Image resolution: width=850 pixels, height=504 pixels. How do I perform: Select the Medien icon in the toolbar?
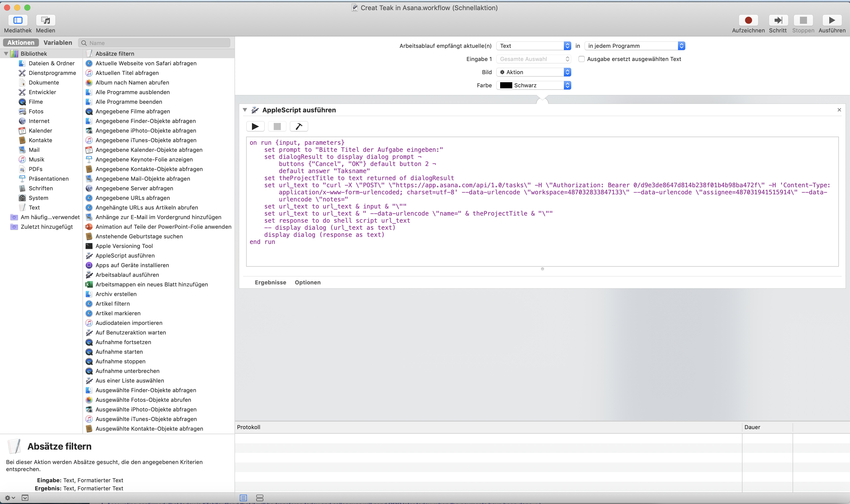tap(45, 20)
